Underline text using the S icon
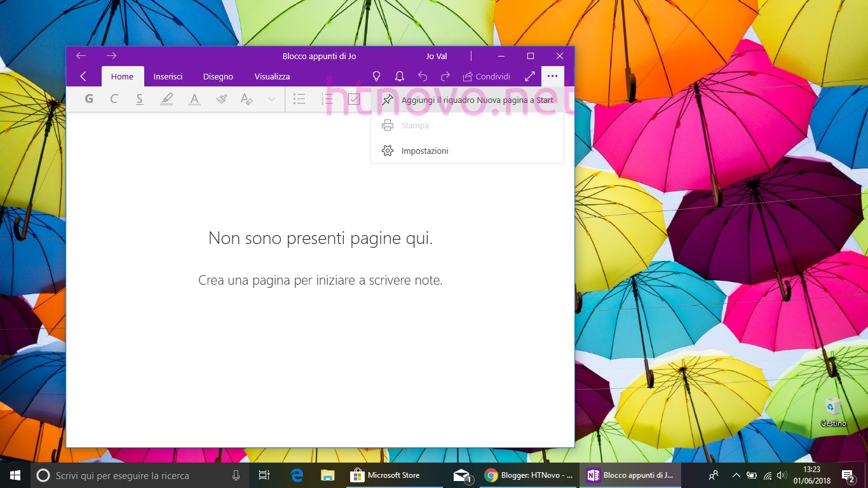This screenshot has width=868, height=488. 140,99
